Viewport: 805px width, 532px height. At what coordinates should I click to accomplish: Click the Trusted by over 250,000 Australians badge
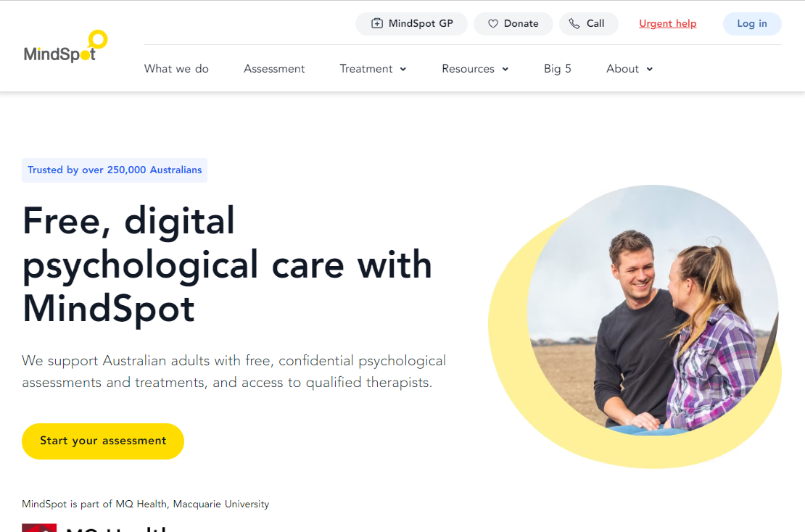115,170
